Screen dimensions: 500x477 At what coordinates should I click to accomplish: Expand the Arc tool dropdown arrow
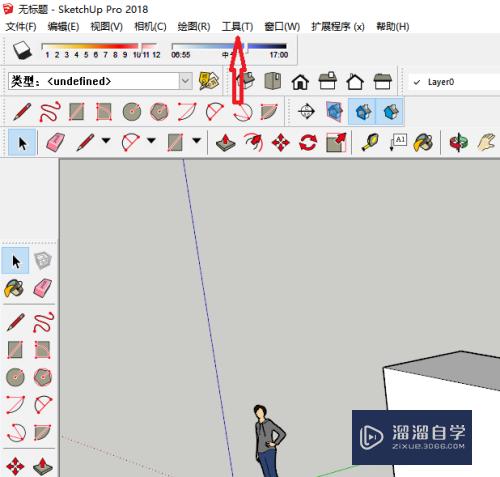pos(151,141)
